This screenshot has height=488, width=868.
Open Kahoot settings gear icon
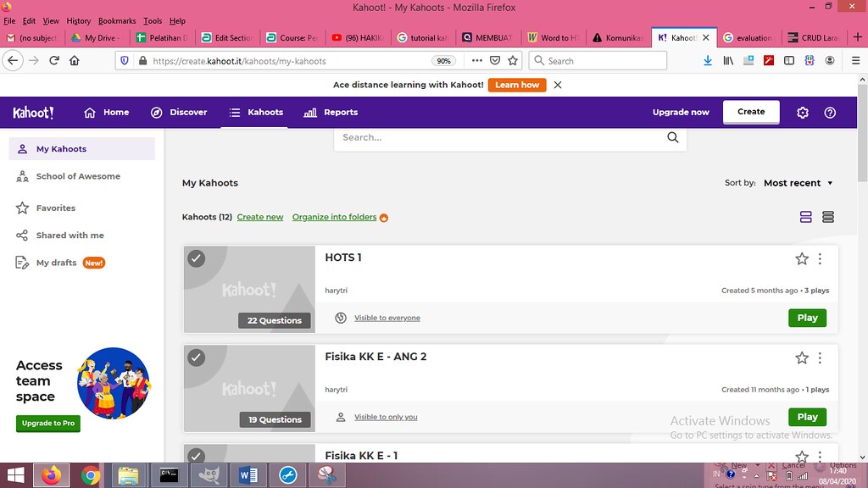pos(803,113)
